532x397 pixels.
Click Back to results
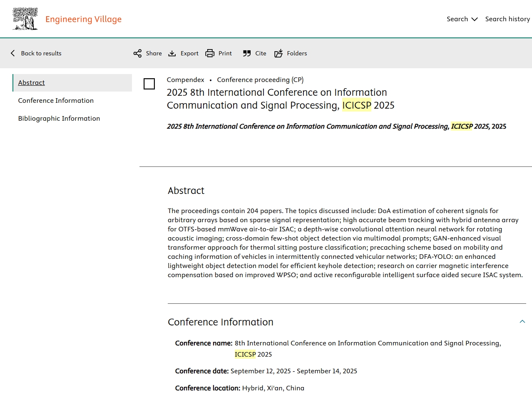point(41,53)
